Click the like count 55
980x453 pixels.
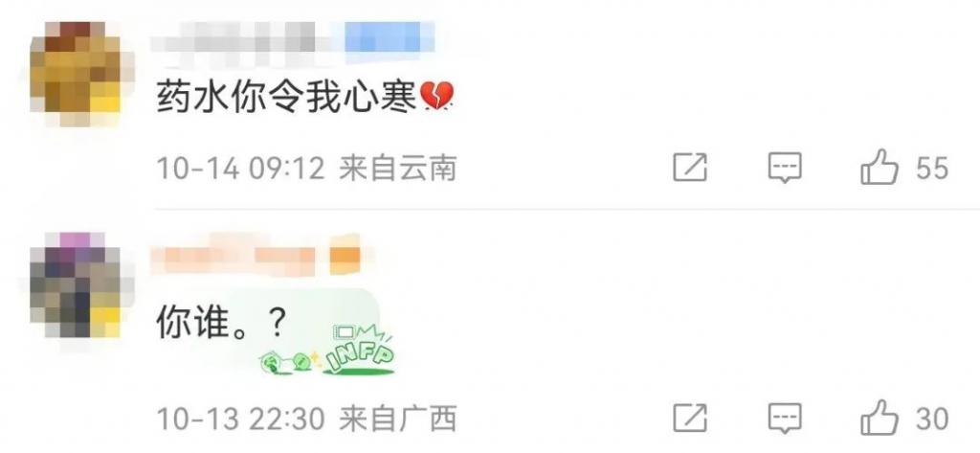click(x=932, y=169)
